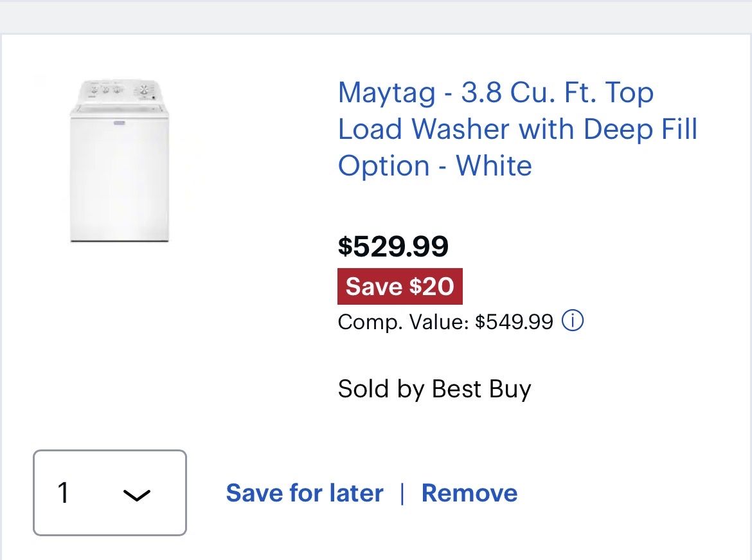
Task: Save the washer for later
Action: coord(305,493)
